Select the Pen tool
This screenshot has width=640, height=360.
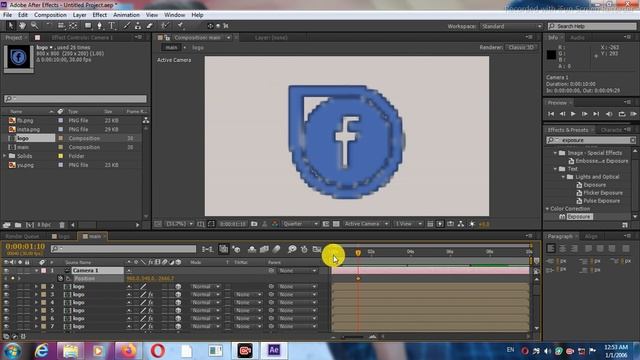pos(100,26)
